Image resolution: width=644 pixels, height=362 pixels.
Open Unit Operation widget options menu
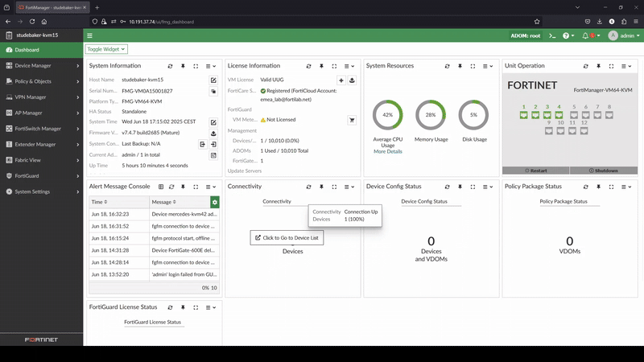(626, 66)
